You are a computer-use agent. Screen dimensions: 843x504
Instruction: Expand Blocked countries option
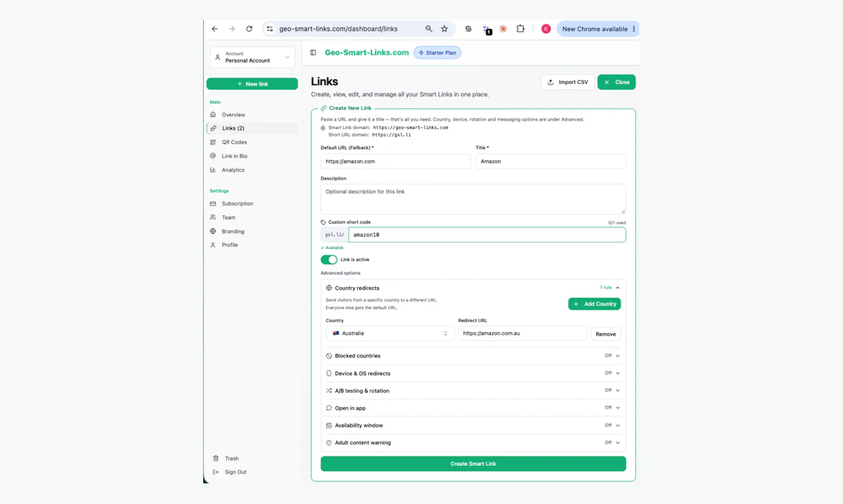click(473, 356)
